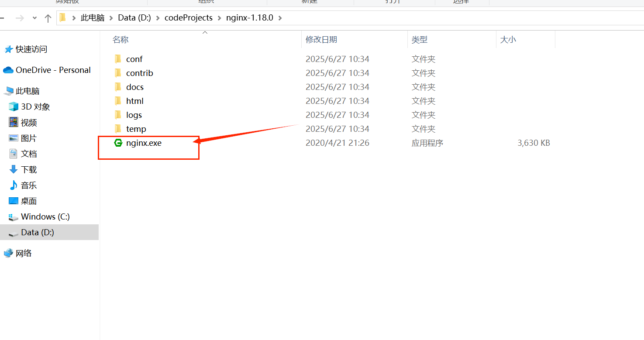Click the logs row date 2025/6/27 10:34
The image size is (644, 340).
point(337,115)
